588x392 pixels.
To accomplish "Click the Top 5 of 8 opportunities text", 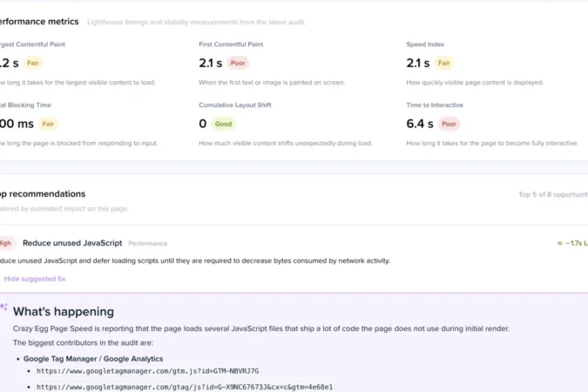I will [x=553, y=194].
